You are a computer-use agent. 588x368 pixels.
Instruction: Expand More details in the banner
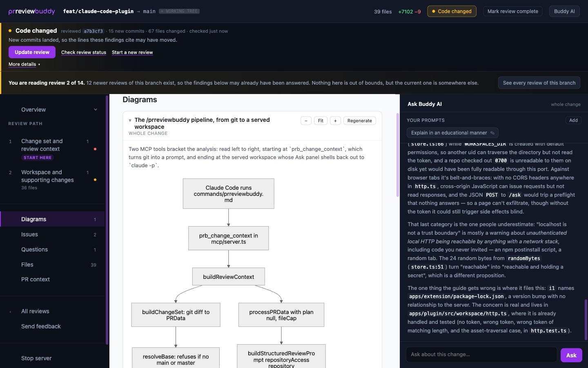(x=24, y=64)
